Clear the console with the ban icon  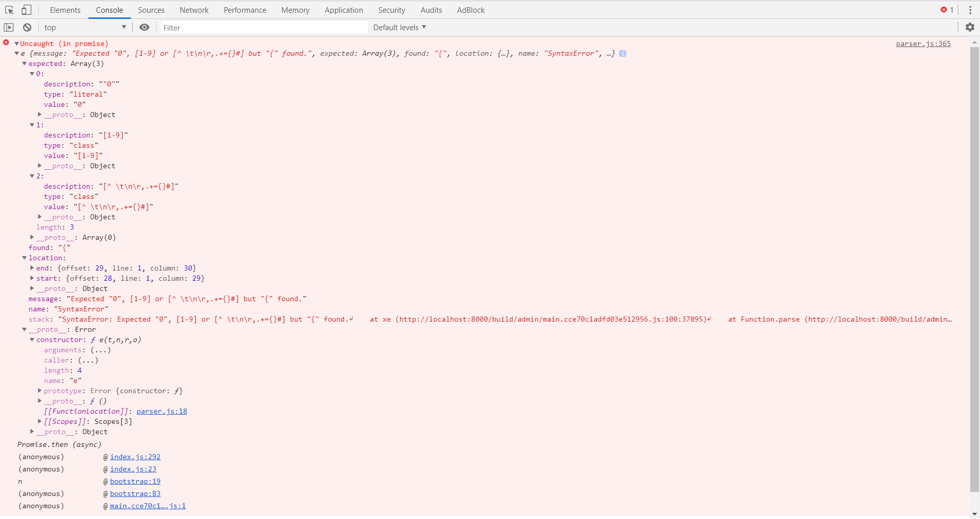(x=27, y=28)
